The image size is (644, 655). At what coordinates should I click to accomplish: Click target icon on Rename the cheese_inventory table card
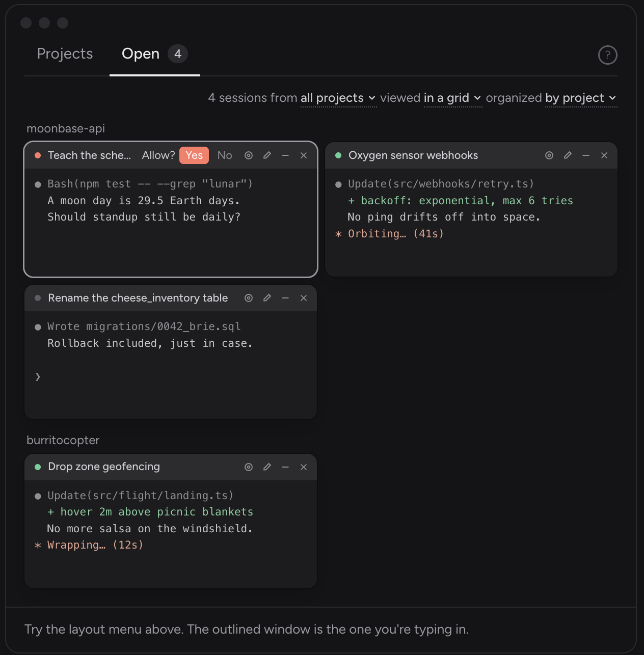[x=249, y=298]
